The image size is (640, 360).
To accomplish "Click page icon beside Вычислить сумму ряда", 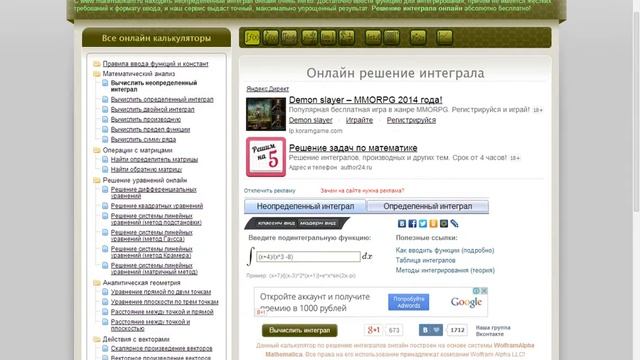I will tap(105, 139).
